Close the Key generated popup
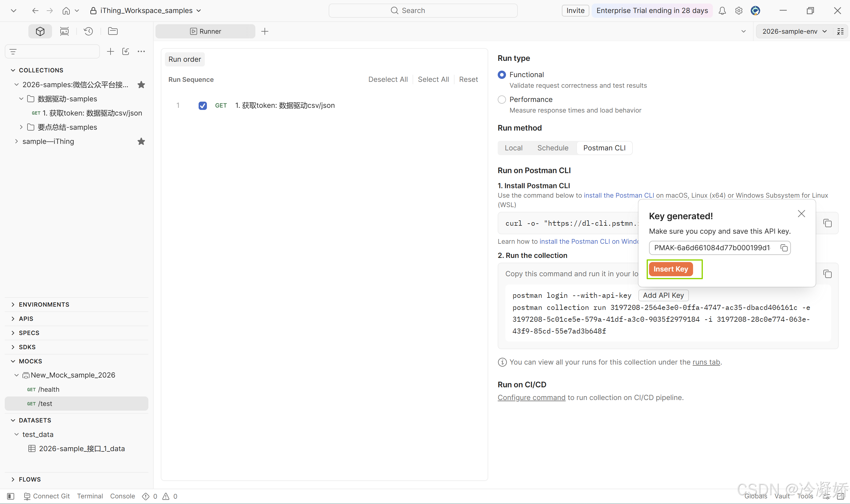 coord(802,214)
